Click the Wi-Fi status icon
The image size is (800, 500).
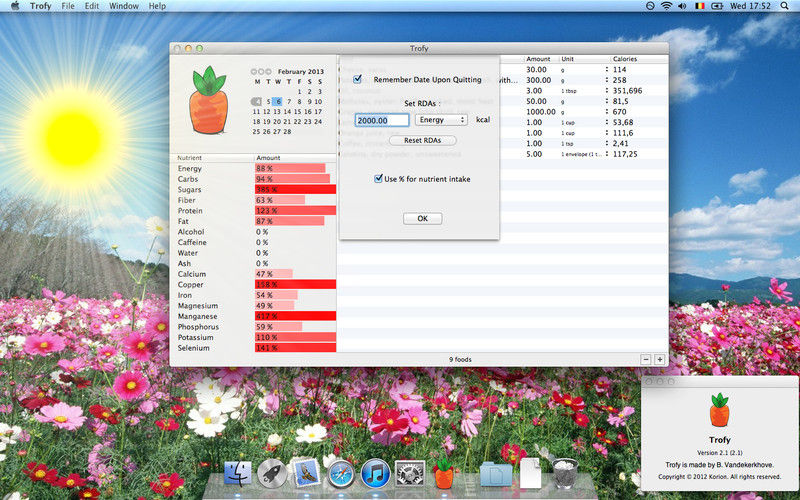666,6
